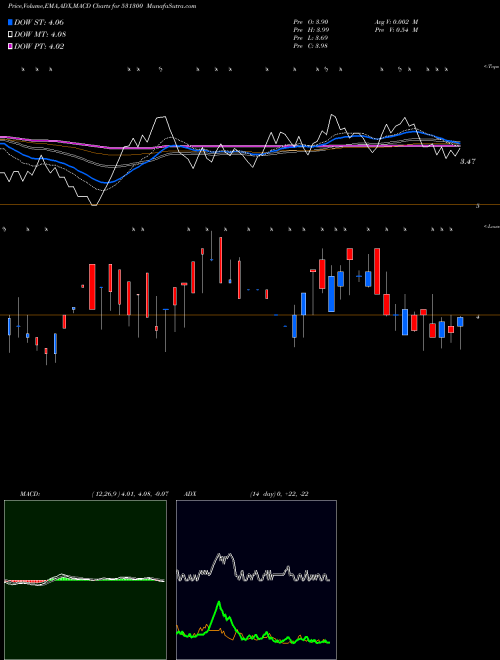
Task: Click the 'Pre H: 3.99' value
Action: pyautogui.click(x=311, y=30)
